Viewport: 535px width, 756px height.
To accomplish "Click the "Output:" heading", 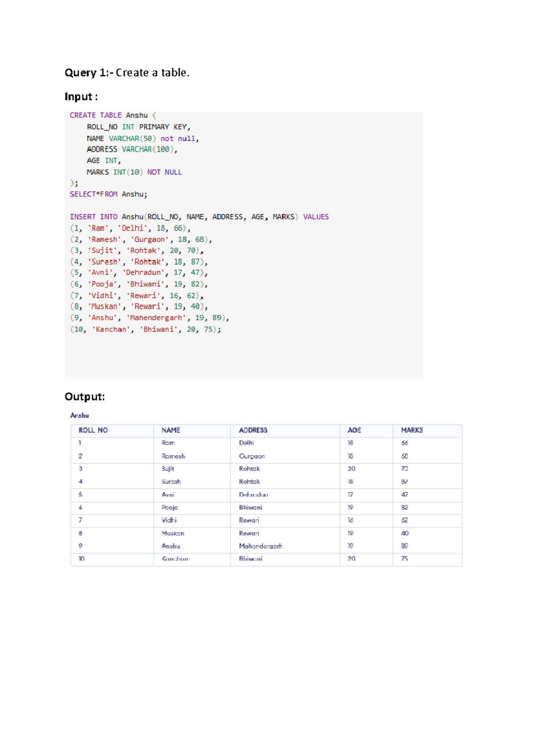I will pyautogui.click(x=85, y=396).
